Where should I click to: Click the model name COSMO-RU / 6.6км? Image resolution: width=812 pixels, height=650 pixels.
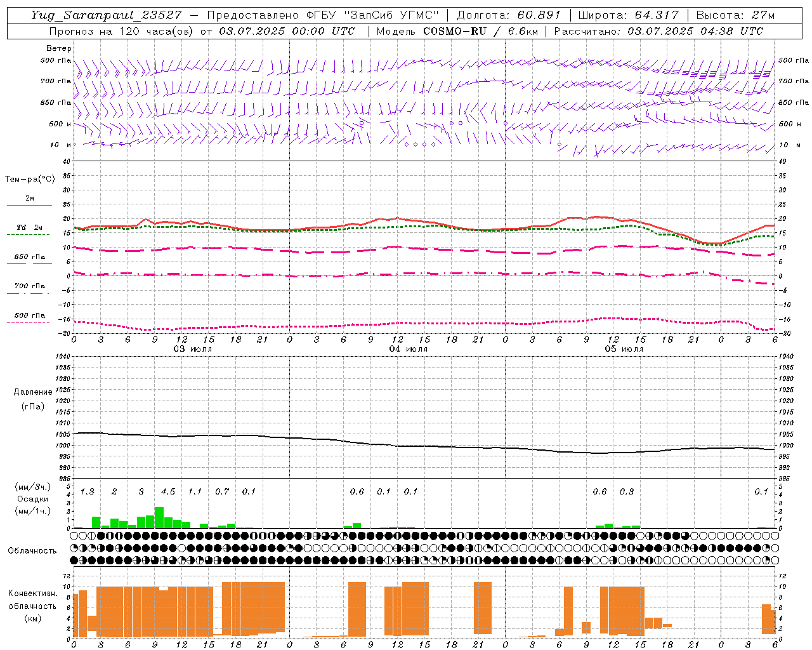(480, 31)
